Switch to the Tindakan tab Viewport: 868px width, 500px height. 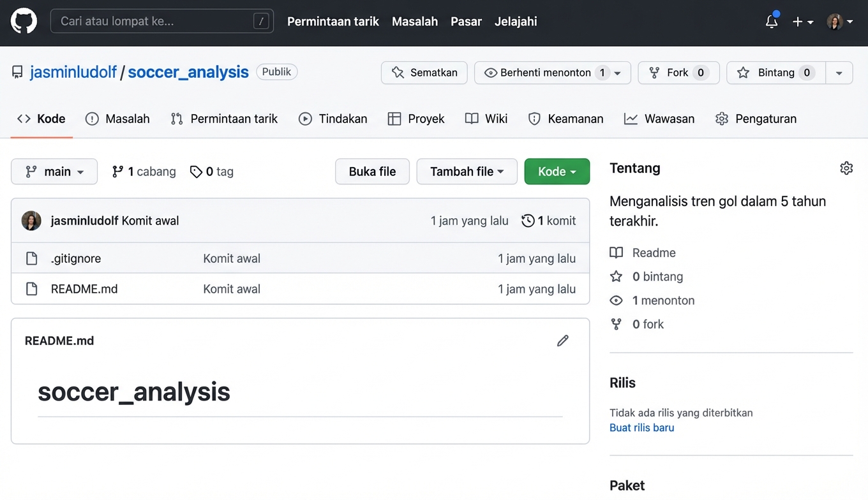click(333, 119)
